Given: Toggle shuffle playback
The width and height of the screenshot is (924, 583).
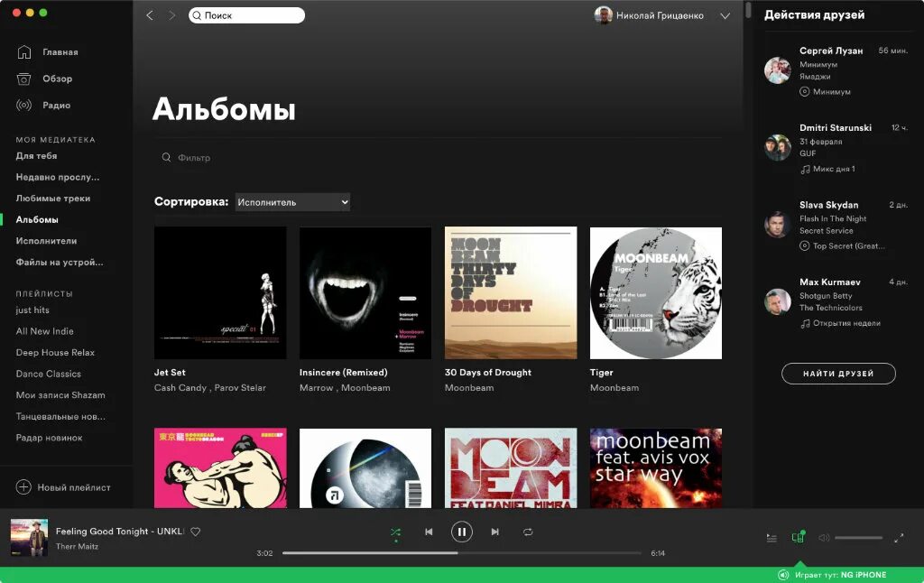Looking at the screenshot, I should tap(395, 532).
